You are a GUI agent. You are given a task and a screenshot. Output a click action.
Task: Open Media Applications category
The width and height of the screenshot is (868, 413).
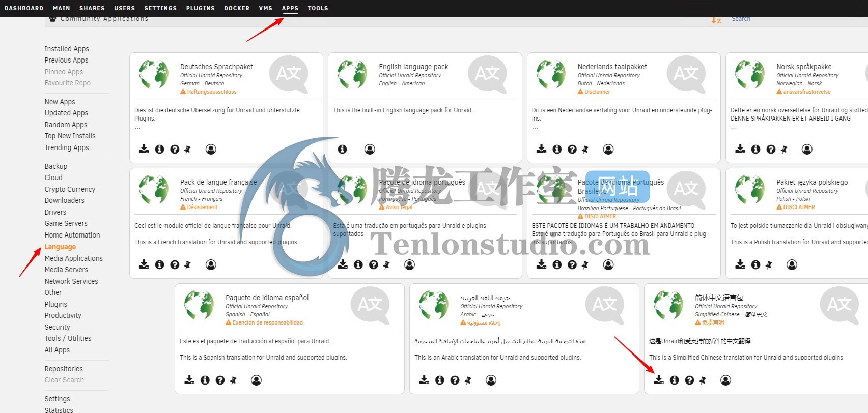(x=74, y=258)
